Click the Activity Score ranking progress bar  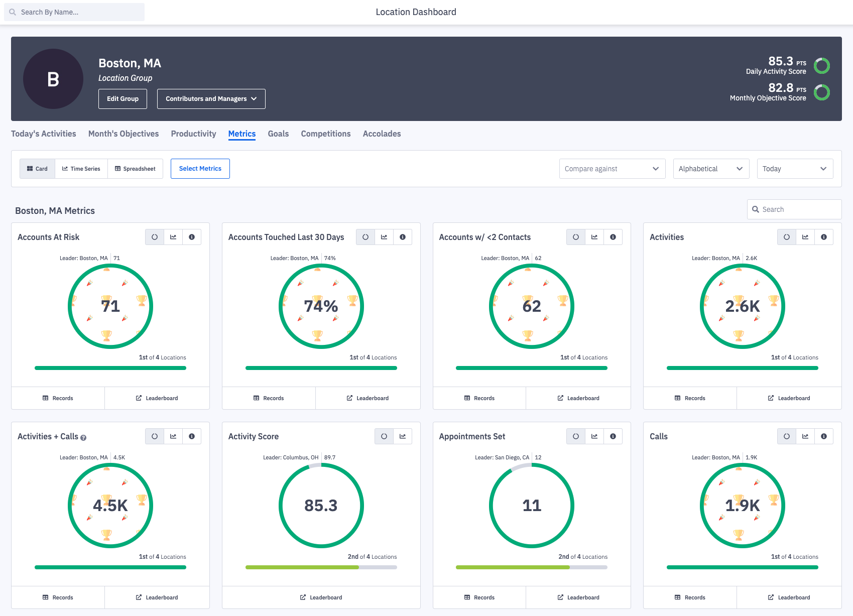(x=321, y=567)
